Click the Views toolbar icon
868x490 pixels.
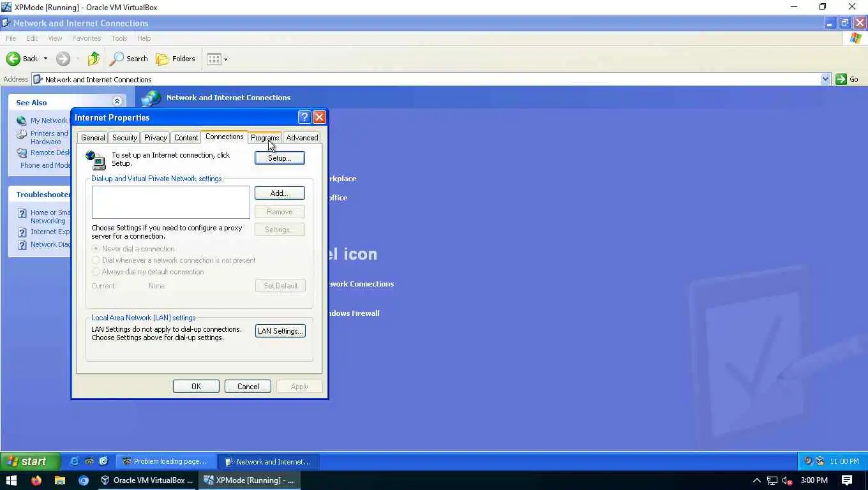214,59
